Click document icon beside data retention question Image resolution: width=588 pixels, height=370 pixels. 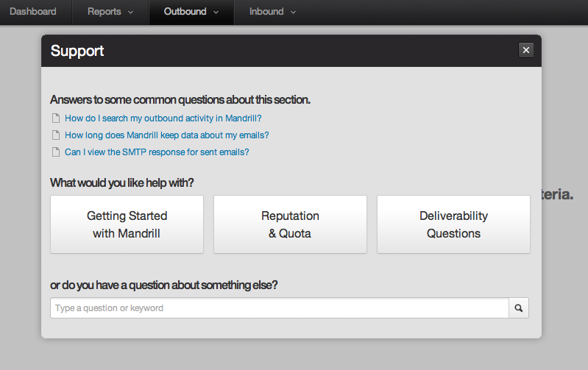click(x=55, y=135)
